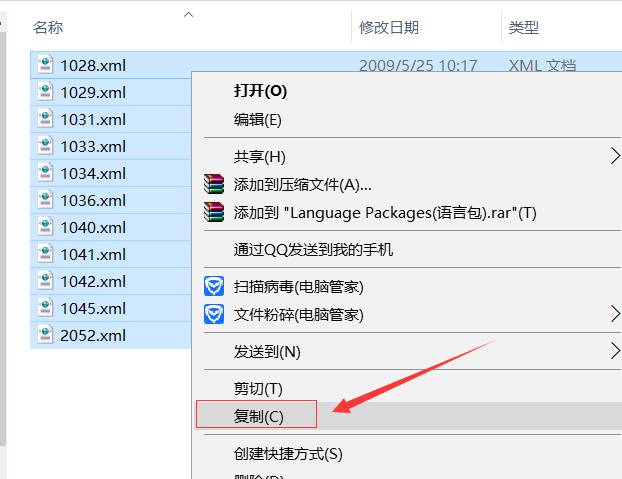Sort files by the 修改日期 column header
Viewport: 622px width, 479px height.
coord(389,27)
